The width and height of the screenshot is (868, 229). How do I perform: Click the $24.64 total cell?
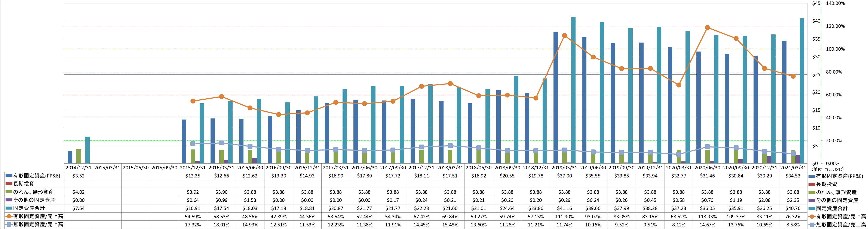coord(507,208)
